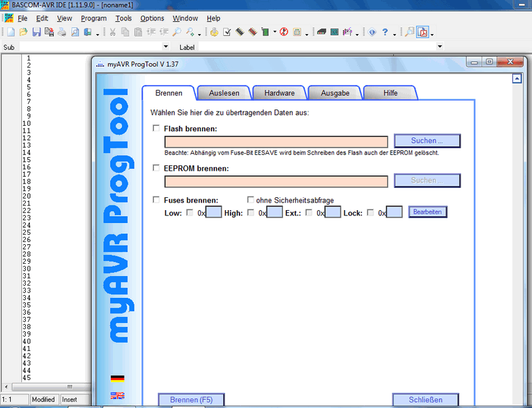Viewport: 532px width, 408px height.
Task: Toggle the Ext. fuse checkbox
Action: 309,213
